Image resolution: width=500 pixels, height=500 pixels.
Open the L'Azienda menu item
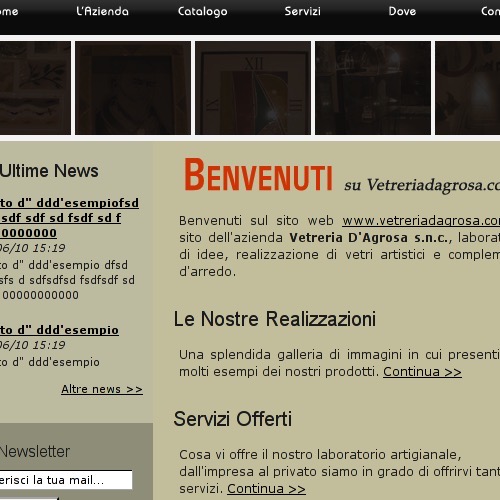click(102, 11)
